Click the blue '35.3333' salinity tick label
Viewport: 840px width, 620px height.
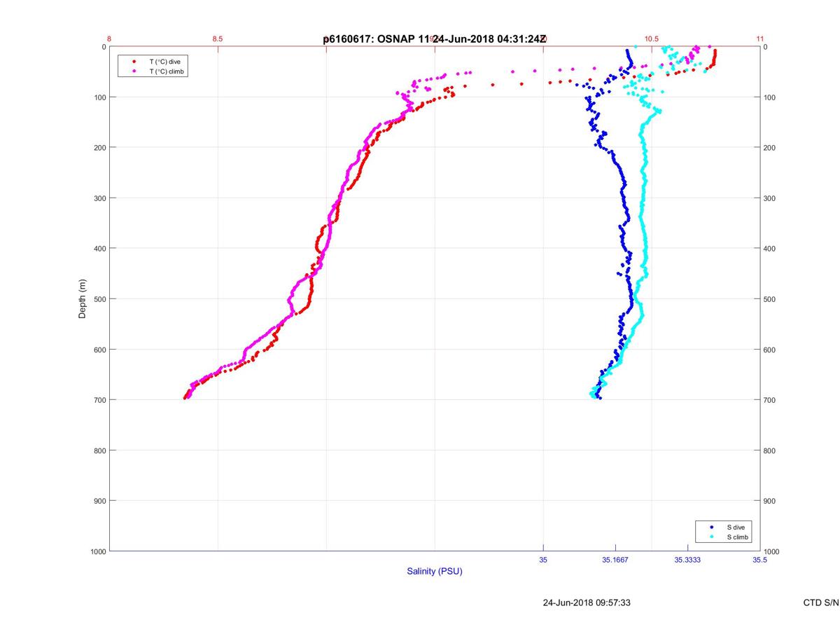coord(687,560)
